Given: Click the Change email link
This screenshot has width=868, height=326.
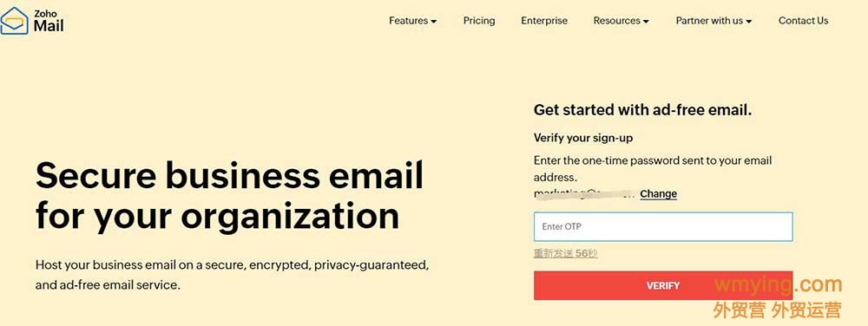Looking at the screenshot, I should [658, 194].
